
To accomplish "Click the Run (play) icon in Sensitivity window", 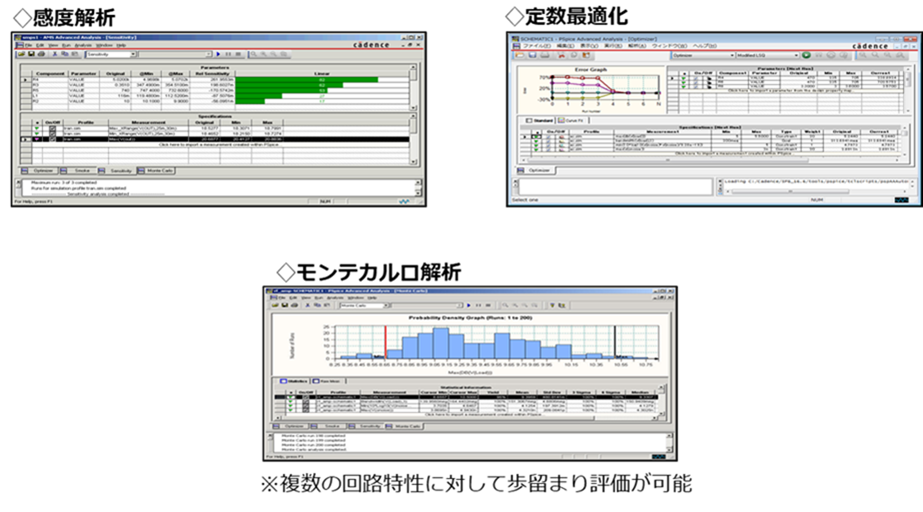I will pyautogui.click(x=219, y=54).
